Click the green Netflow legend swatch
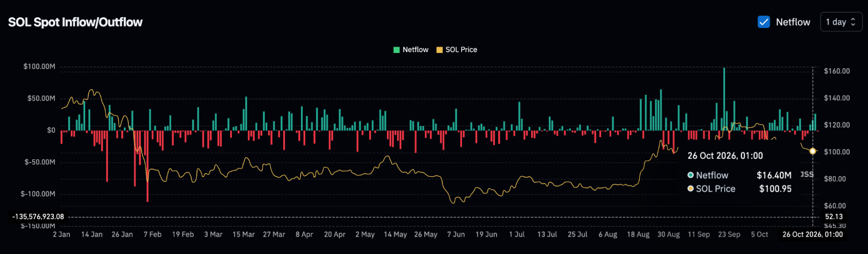868x254 pixels. (396, 50)
